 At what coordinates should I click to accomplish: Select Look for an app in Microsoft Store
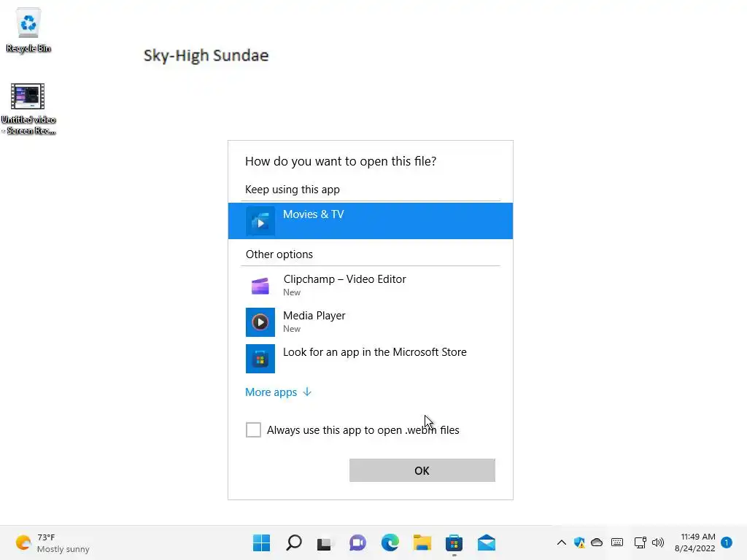[x=370, y=359]
